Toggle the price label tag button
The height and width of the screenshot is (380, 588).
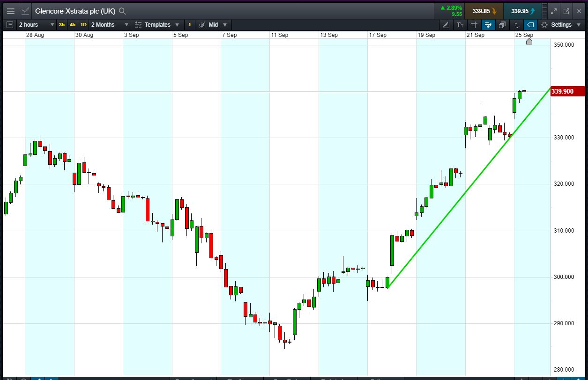530,25
